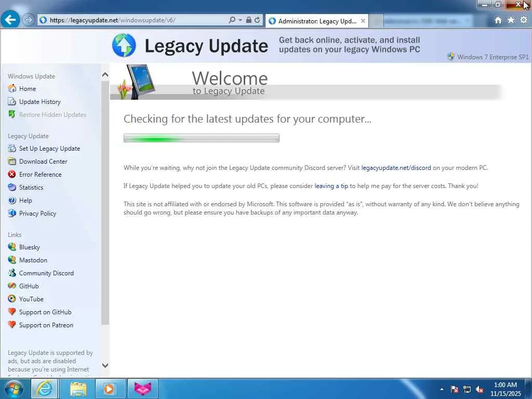This screenshot has width=532, height=399.
Task: Click the security lock icon in address bar
Action: click(x=249, y=20)
